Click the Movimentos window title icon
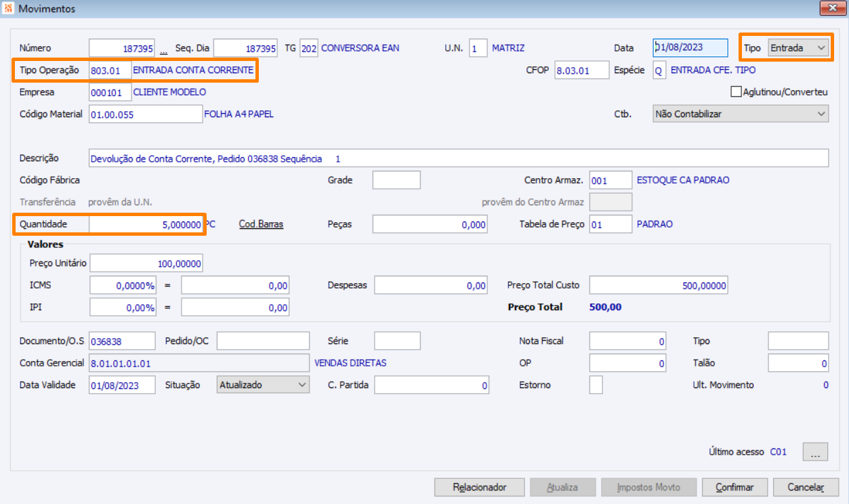 pos(9,9)
